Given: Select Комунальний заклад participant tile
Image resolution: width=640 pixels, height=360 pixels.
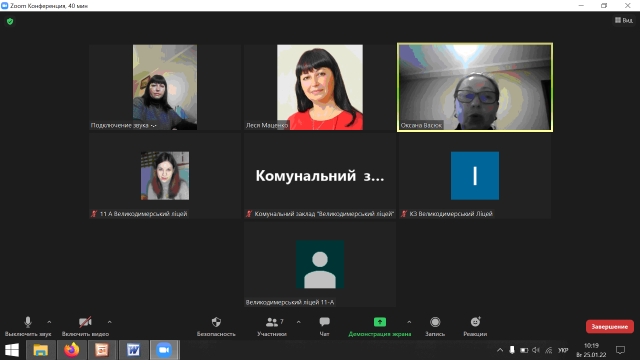Looking at the screenshot, I should 320,176.
